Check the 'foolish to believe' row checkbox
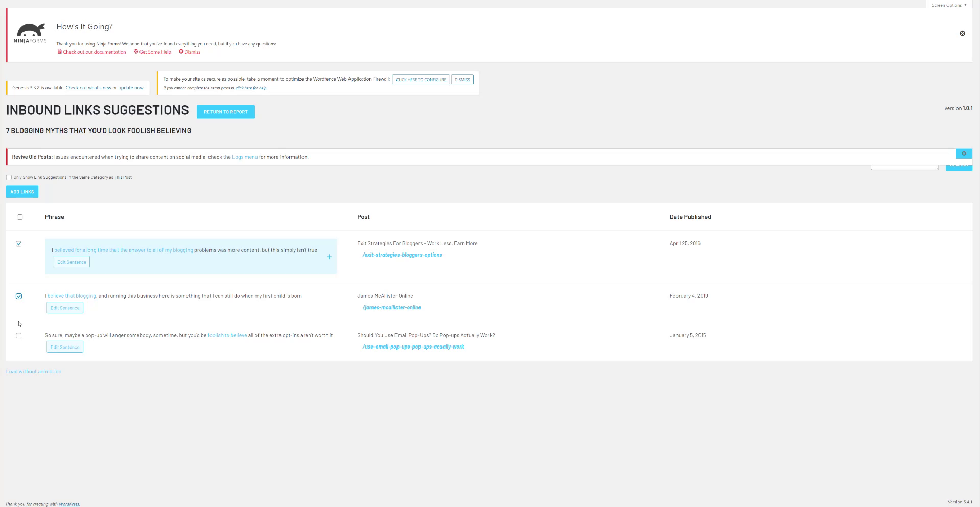 pyautogui.click(x=19, y=336)
